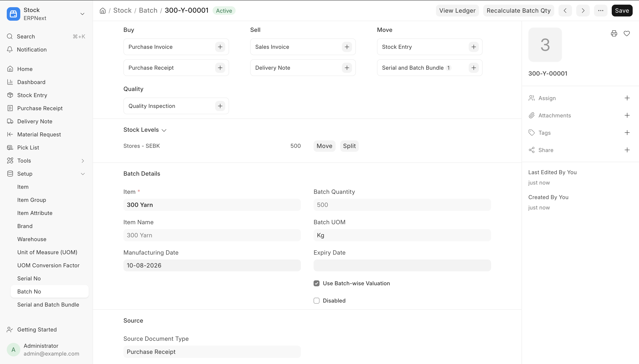The width and height of the screenshot is (639, 364).
Task: Click the Stock app logo icon
Action: coord(14,14)
